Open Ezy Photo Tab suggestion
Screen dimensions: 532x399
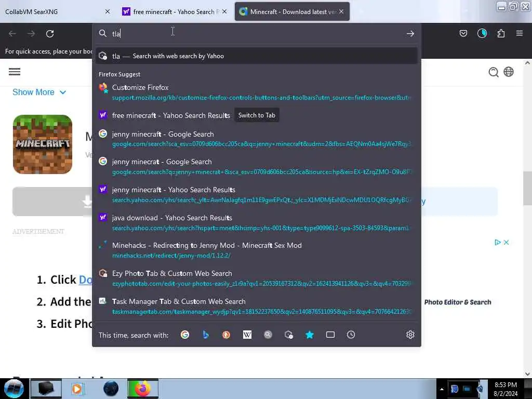(x=257, y=278)
